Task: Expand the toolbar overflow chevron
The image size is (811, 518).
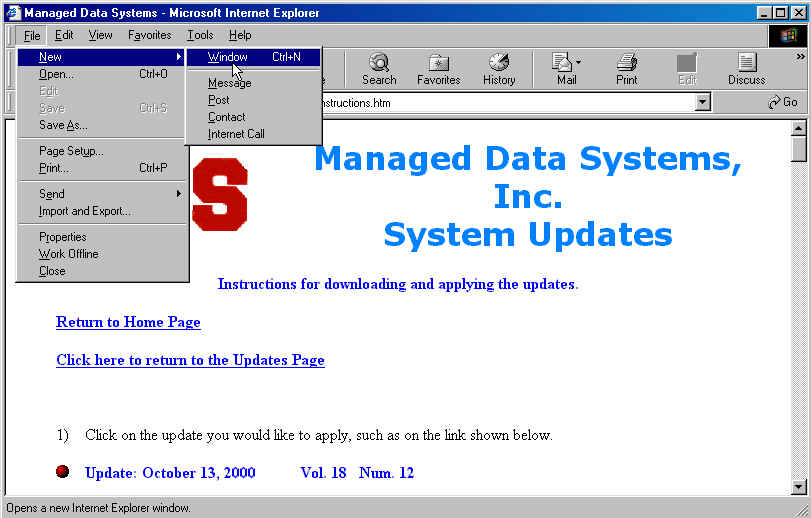Action: pyautogui.click(x=801, y=56)
